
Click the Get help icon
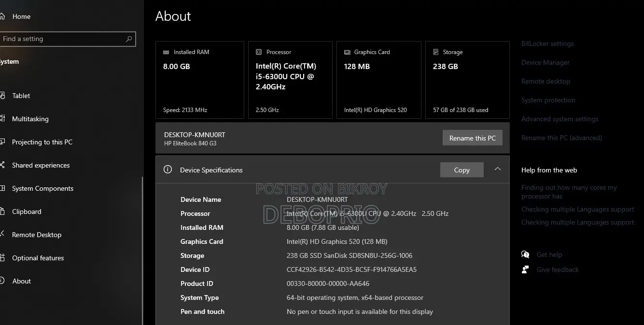[525, 254]
